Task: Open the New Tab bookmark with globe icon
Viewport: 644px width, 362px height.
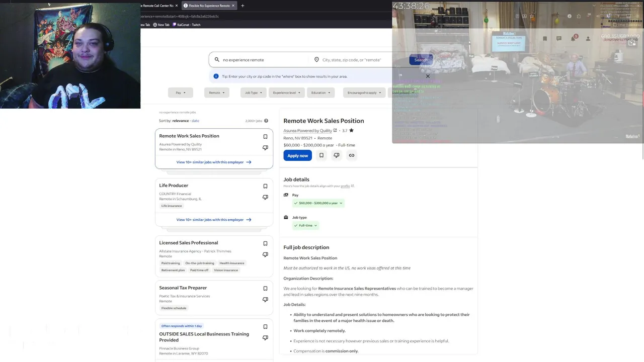Action: [161, 25]
